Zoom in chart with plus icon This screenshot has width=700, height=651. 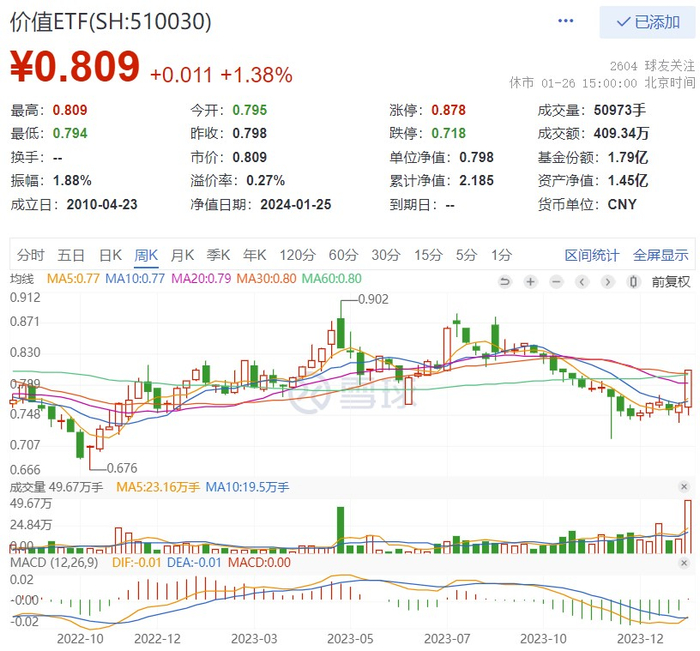coord(530,282)
